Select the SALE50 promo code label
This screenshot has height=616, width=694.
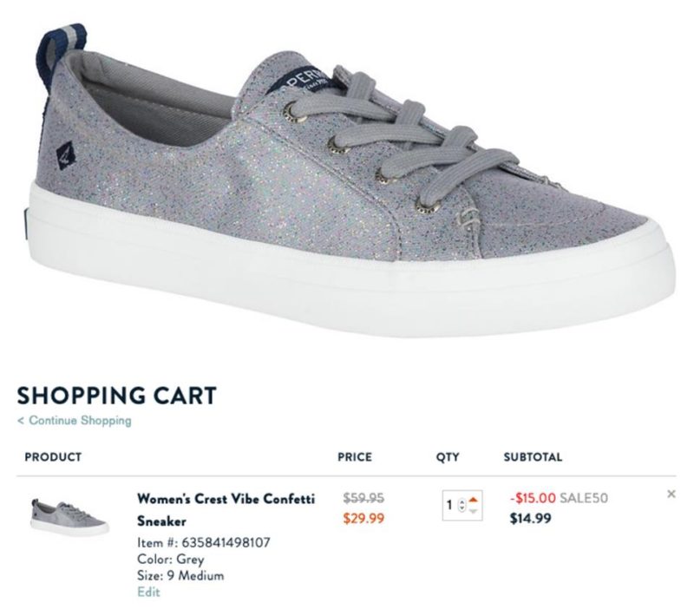(583, 498)
